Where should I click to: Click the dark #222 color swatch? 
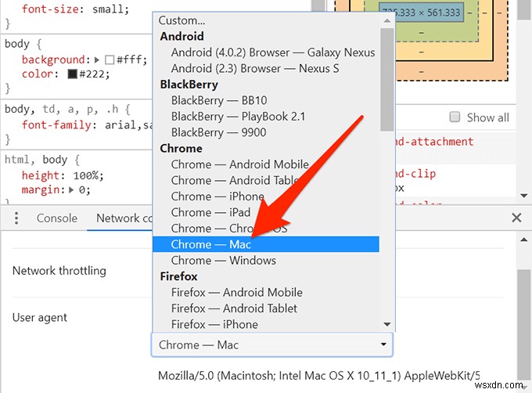(x=72, y=74)
